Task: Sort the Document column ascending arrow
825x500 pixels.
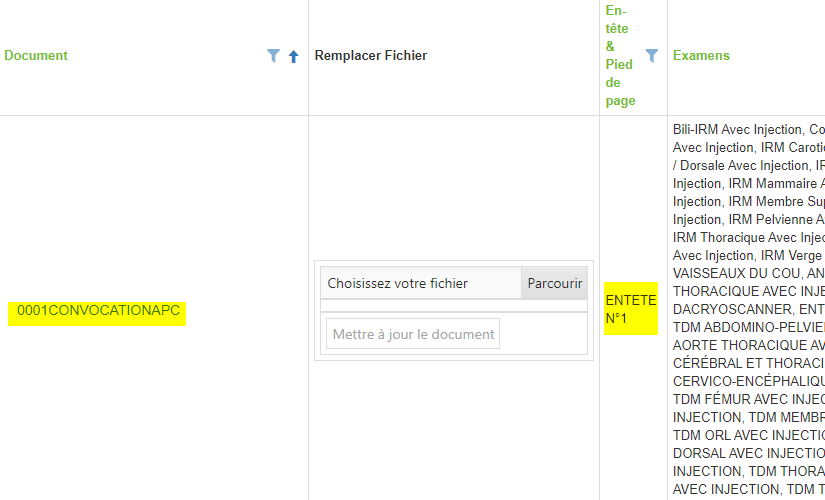Action: [293, 57]
